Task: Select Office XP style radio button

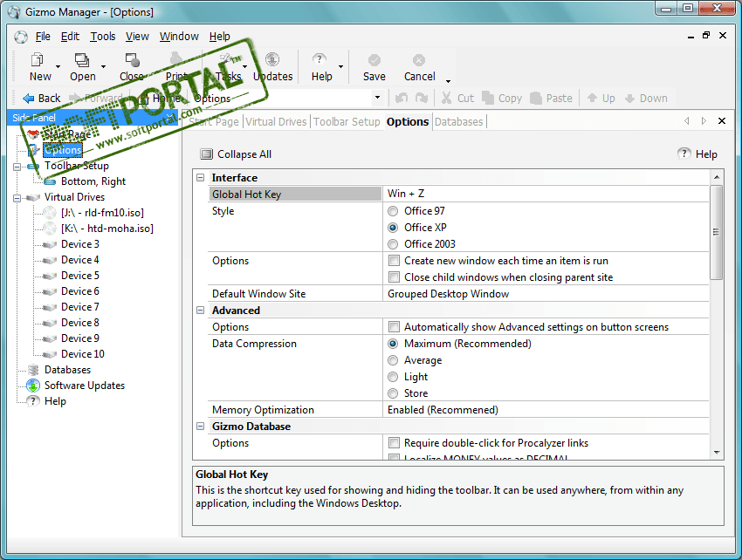Action: (393, 228)
